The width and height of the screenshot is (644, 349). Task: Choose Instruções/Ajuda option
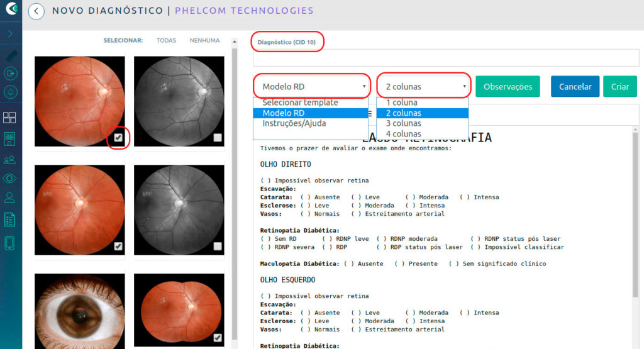[311, 123]
